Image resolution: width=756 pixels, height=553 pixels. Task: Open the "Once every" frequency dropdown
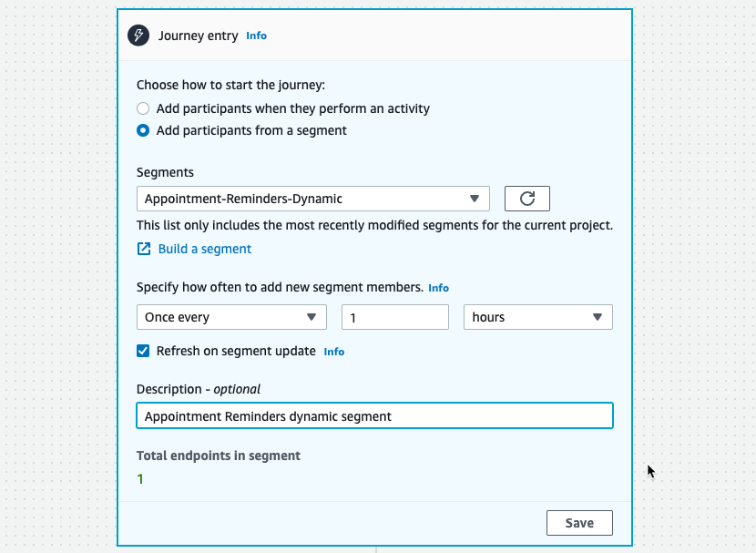tap(230, 317)
